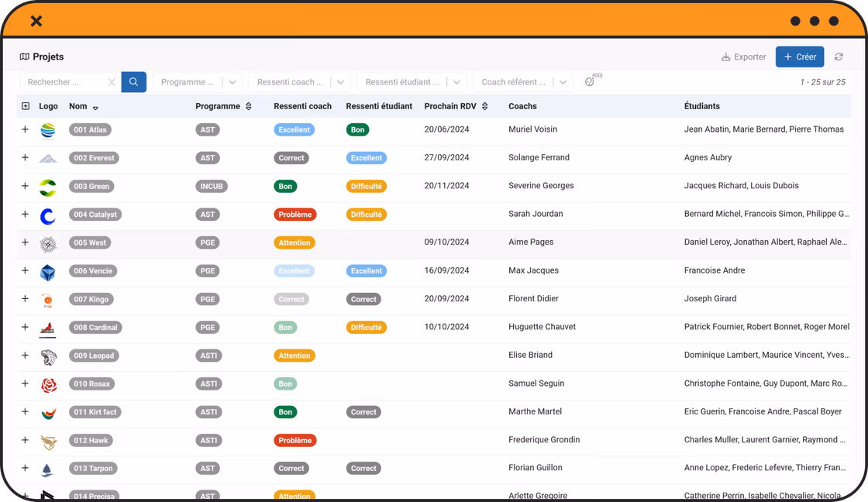The image size is (868, 502).
Task: Expand the 013 Tarpon row
Action: pos(25,468)
